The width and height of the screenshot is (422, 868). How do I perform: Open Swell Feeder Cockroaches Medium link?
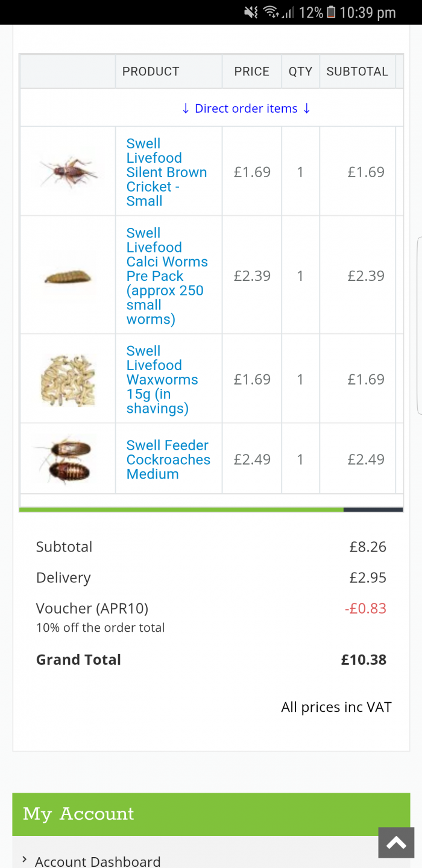168,459
